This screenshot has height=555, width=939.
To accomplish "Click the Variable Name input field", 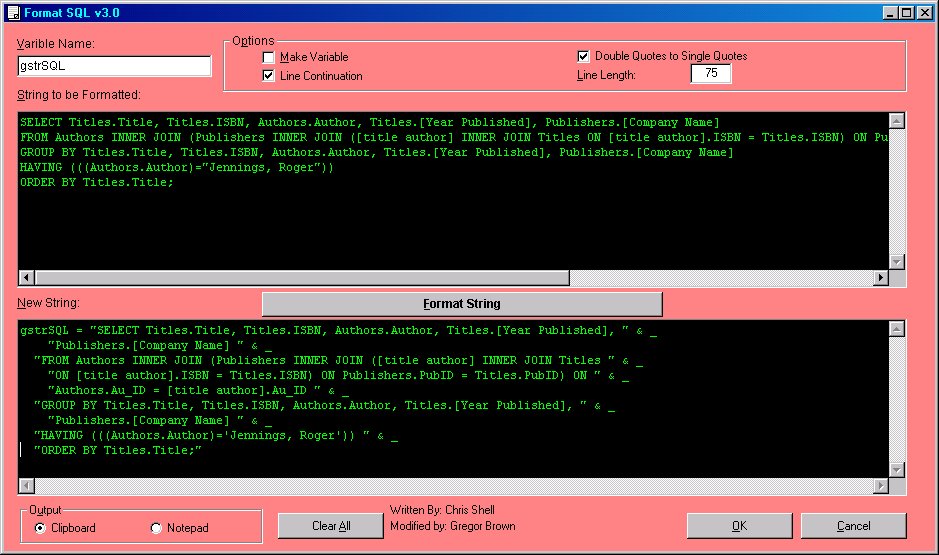I will (x=114, y=66).
